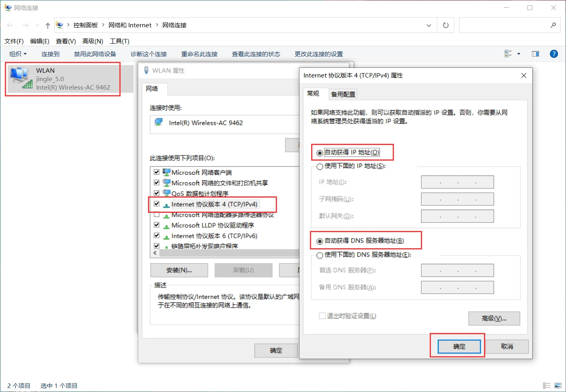The height and width of the screenshot is (392, 566).
Task: Toggle the preview pane icon
Action: [535, 54]
